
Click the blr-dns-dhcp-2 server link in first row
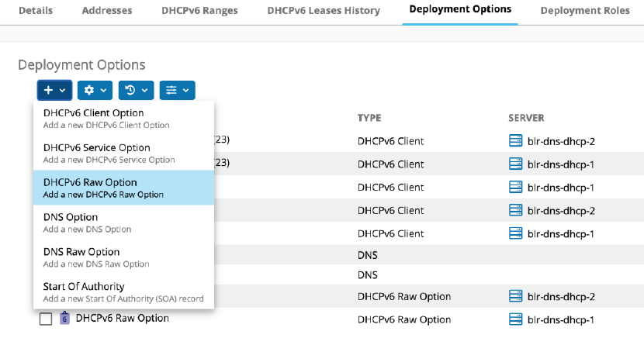[x=560, y=141]
